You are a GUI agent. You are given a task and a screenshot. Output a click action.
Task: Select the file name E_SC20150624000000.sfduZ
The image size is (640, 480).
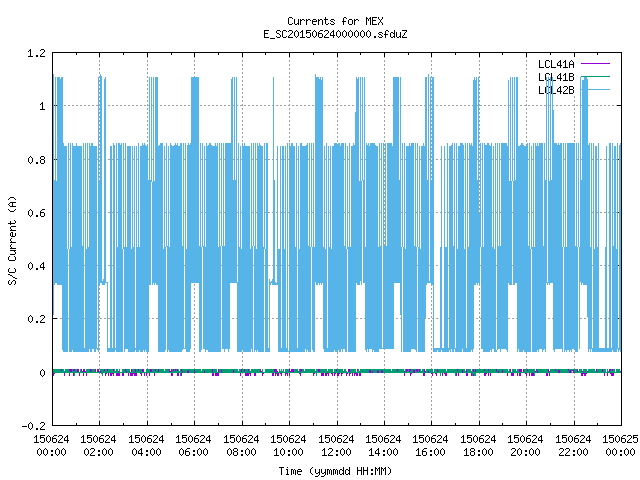coord(335,34)
